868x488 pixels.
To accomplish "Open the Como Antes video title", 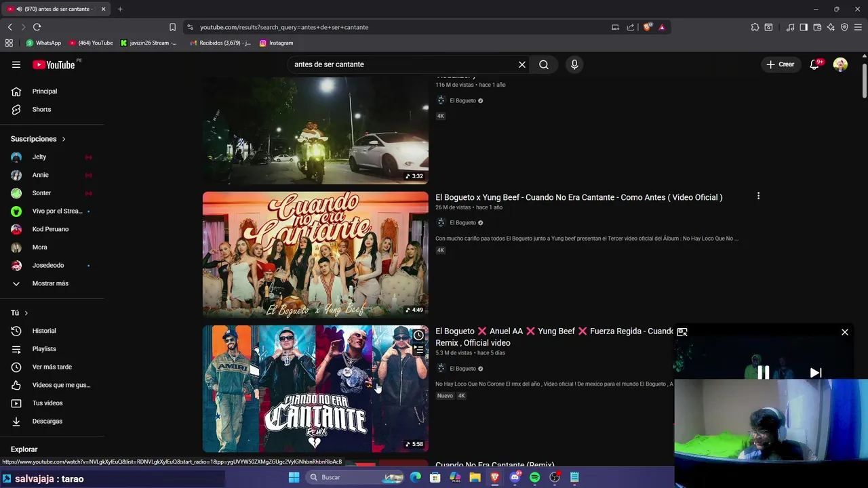I will pos(578,197).
